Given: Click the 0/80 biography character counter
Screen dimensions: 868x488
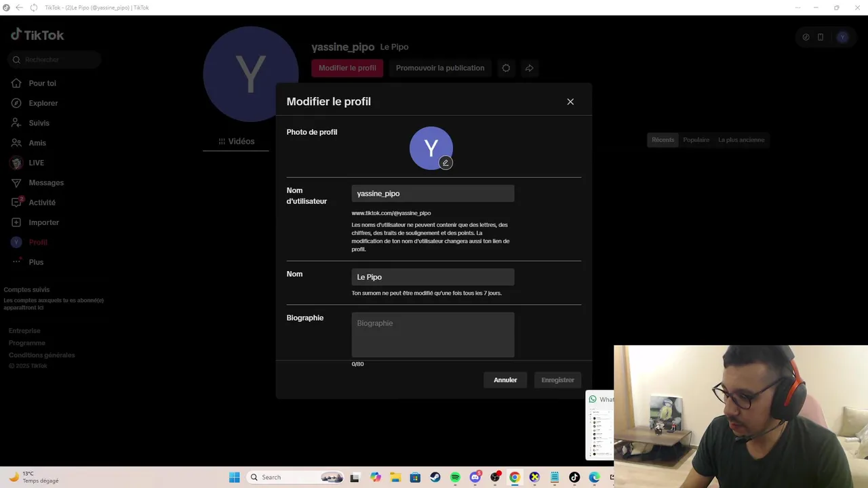Looking at the screenshot, I should point(357,364).
